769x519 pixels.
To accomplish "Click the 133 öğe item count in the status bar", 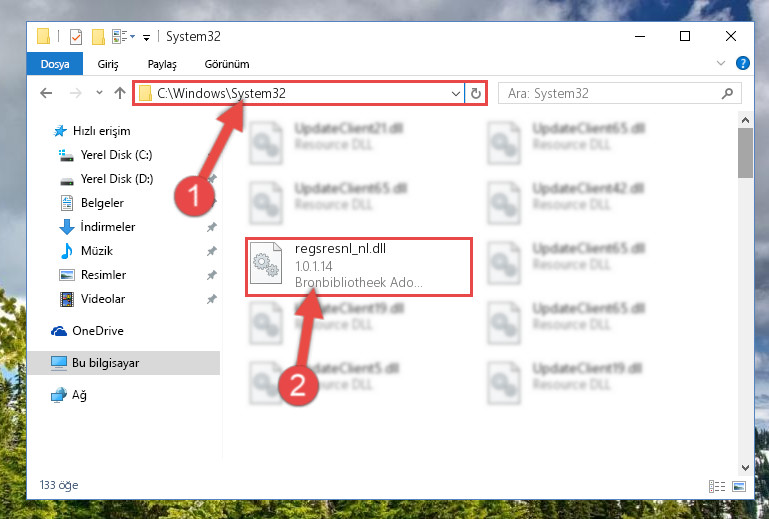I will (x=59, y=485).
